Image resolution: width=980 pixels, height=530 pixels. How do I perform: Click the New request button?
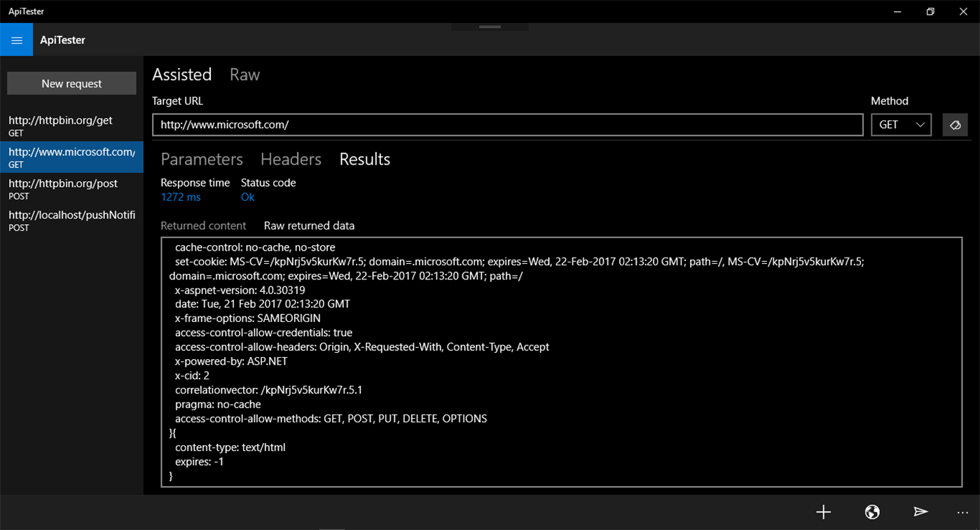point(71,83)
